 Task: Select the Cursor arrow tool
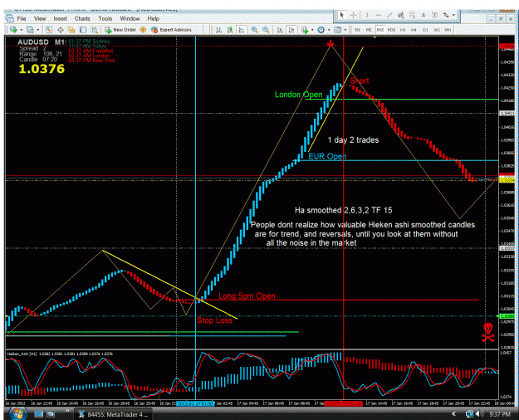(x=342, y=15)
